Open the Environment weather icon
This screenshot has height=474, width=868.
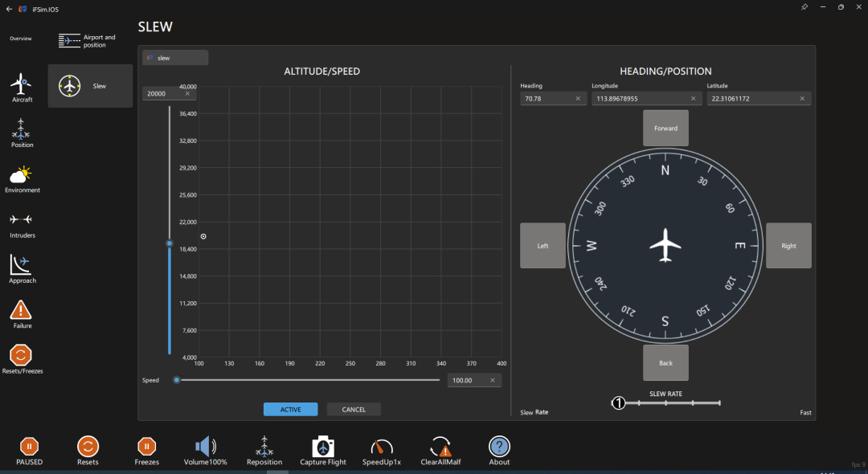(22, 175)
